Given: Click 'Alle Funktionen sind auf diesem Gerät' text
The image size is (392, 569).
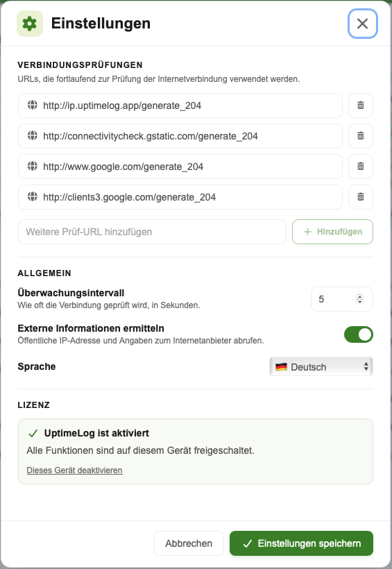Looking at the screenshot, I should tap(140, 451).
